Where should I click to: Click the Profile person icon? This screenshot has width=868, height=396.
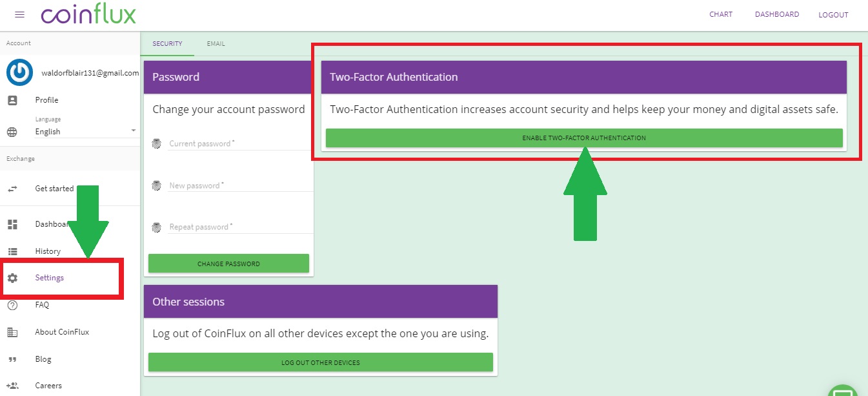point(12,100)
